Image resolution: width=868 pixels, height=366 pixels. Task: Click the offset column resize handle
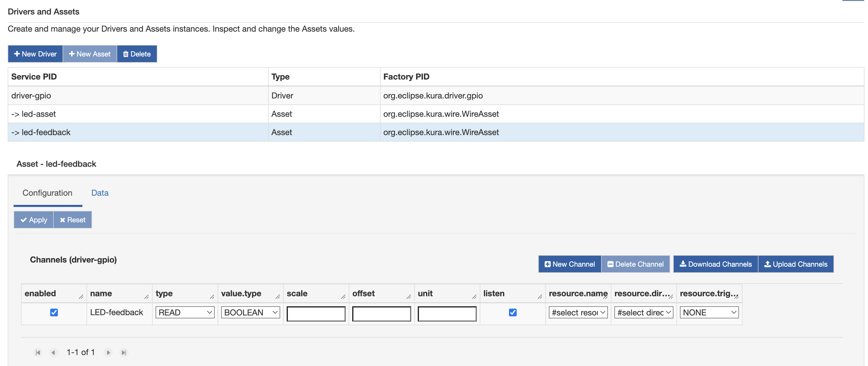(x=409, y=297)
